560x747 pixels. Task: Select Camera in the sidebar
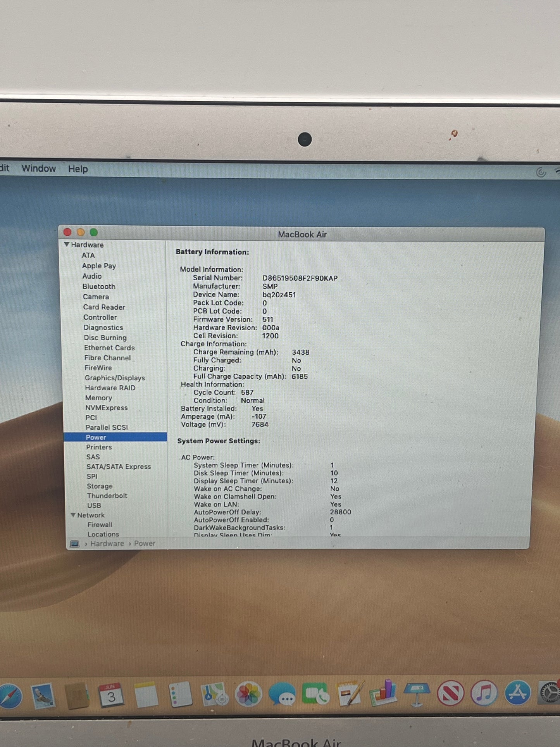pyautogui.click(x=96, y=297)
